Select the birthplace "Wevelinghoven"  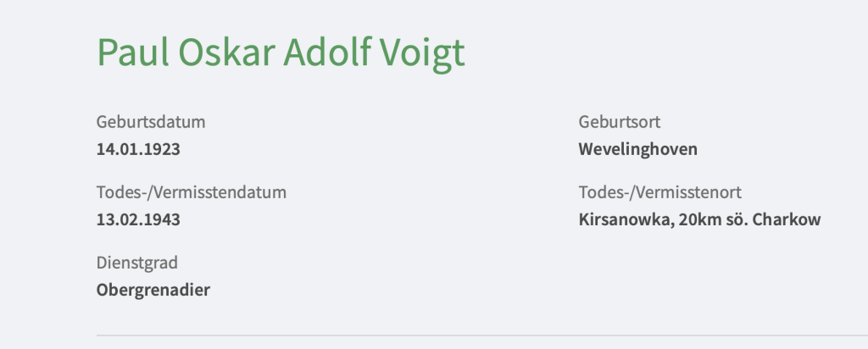point(638,150)
